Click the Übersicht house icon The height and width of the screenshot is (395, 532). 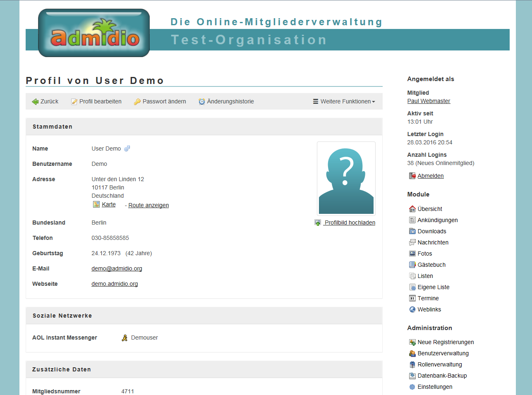412,209
